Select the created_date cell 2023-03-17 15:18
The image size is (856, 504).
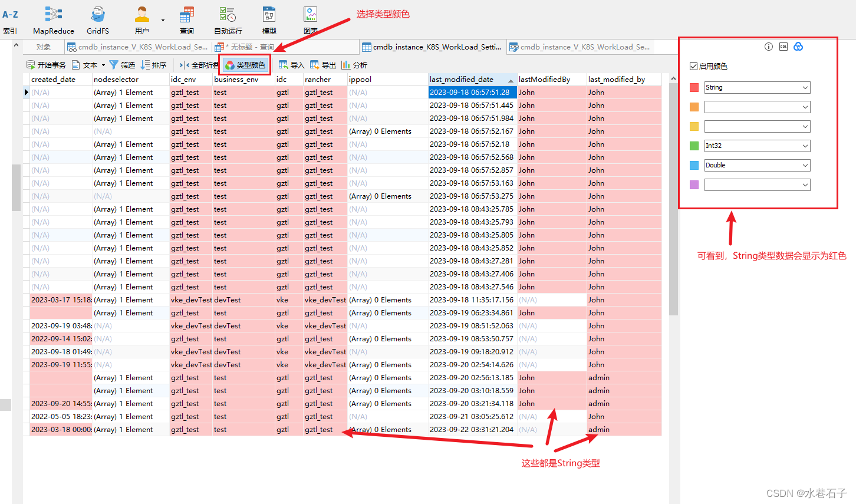tap(61, 300)
